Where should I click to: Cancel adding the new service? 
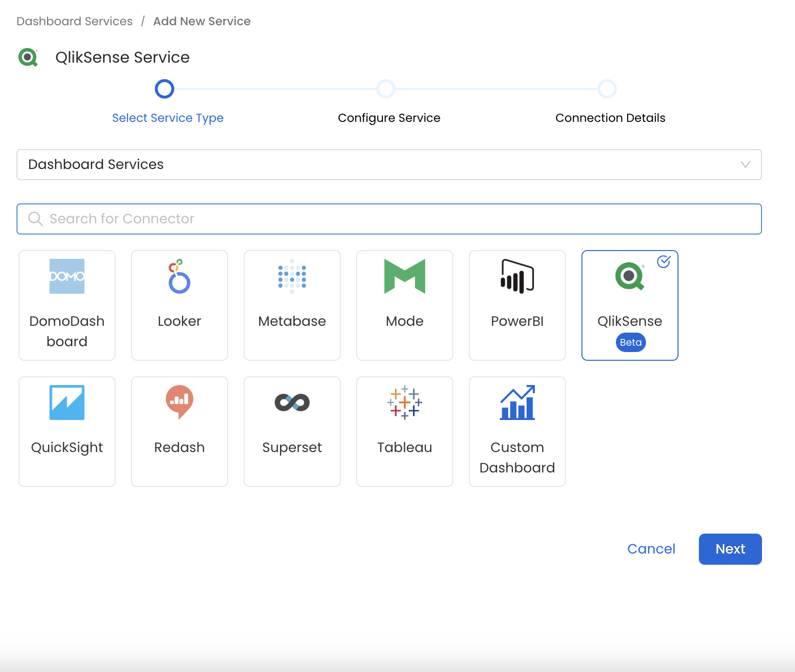point(651,549)
